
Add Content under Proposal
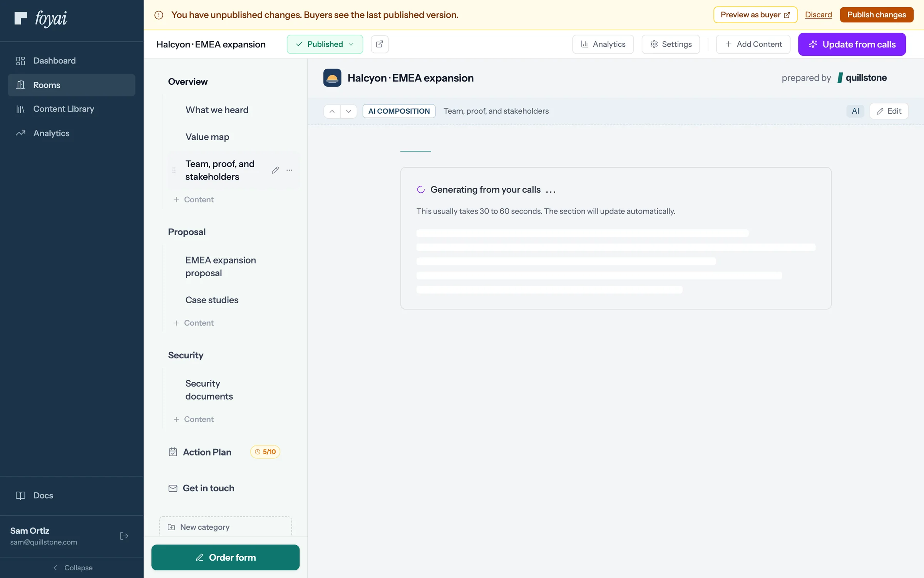[x=194, y=323]
